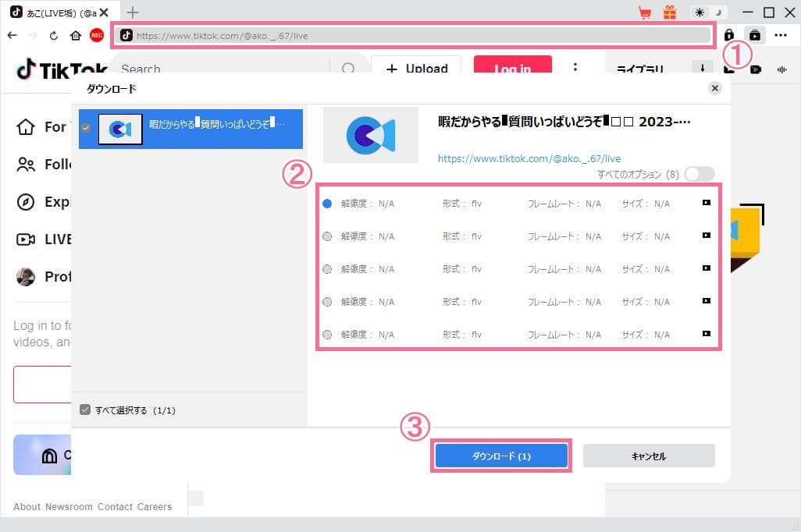Select the second flv format radio button
This screenshot has height=532, width=801.
(327, 236)
